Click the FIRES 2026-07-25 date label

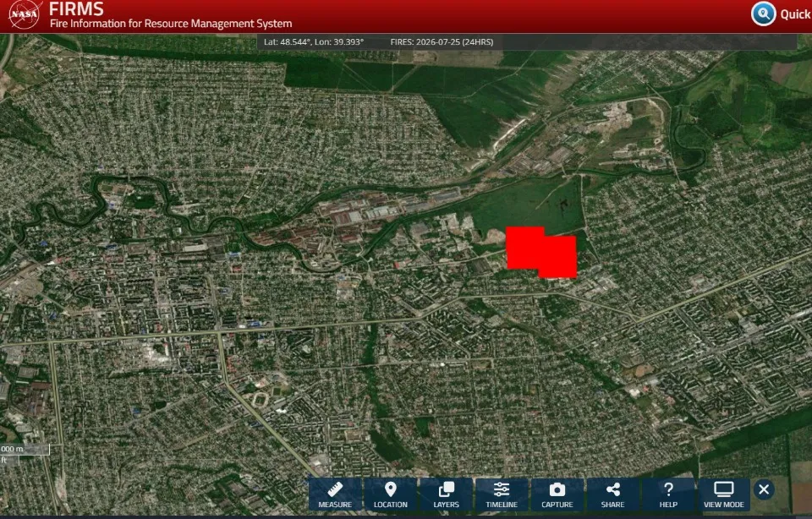click(442, 42)
